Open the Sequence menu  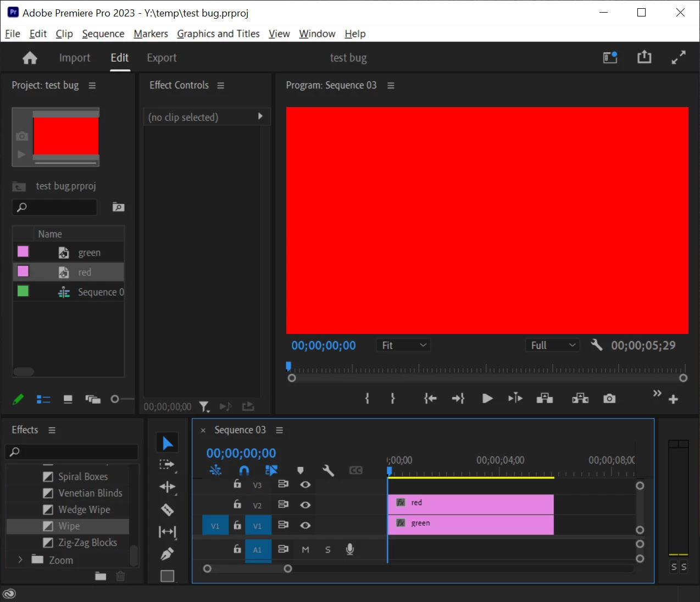(103, 34)
